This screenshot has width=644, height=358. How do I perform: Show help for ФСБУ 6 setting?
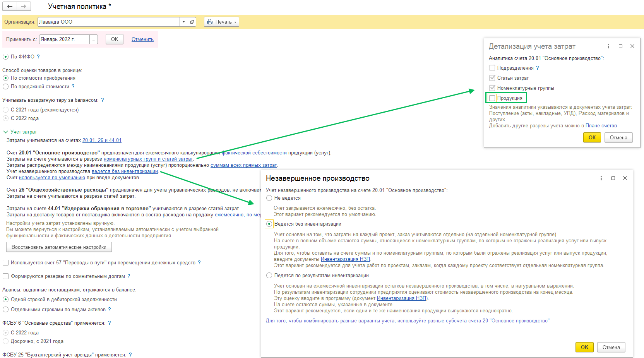point(110,323)
